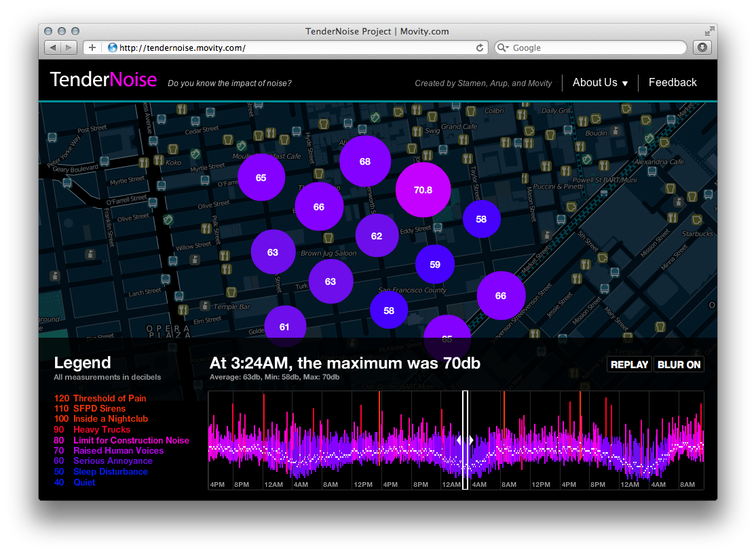Viewport: 756px width, 554px height.
Task: Select the 68 decibel sensor circle
Action: pyautogui.click(x=365, y=161)
